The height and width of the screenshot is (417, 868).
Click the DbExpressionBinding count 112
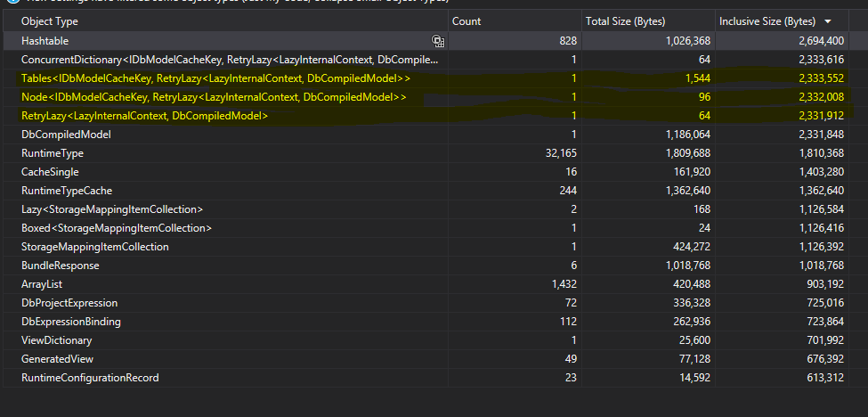pos(569,321)
